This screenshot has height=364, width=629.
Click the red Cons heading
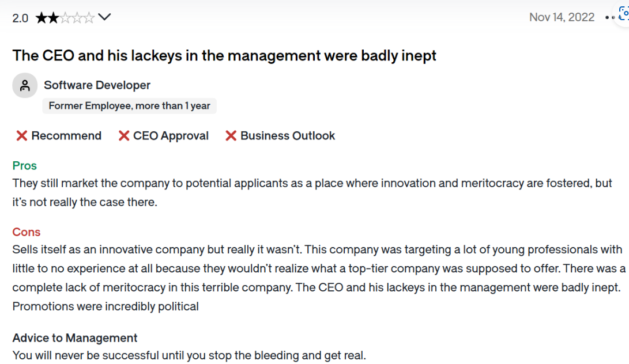click(26, 232)
